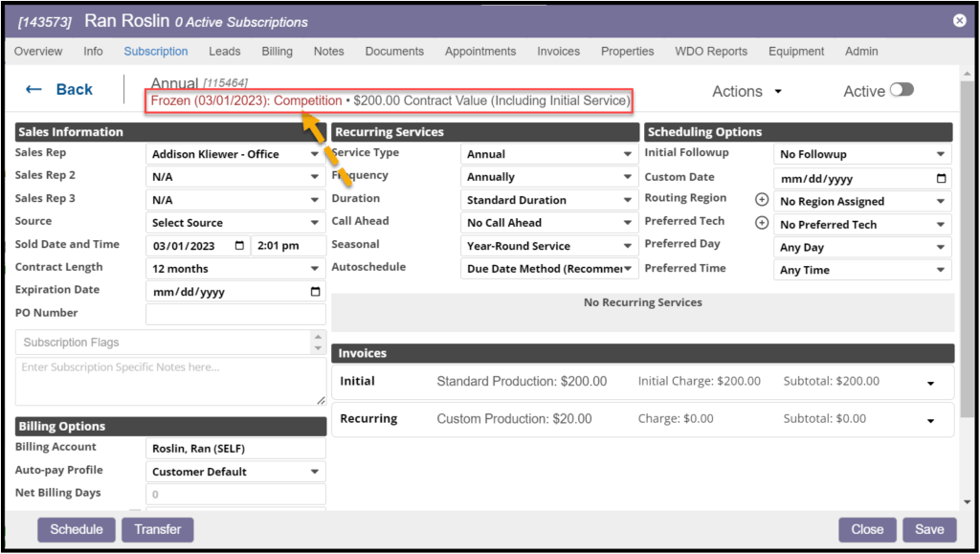Click the Back arrow icon
Image resolution: width=980 pixels, height=554 pixels.
point(33,90)
